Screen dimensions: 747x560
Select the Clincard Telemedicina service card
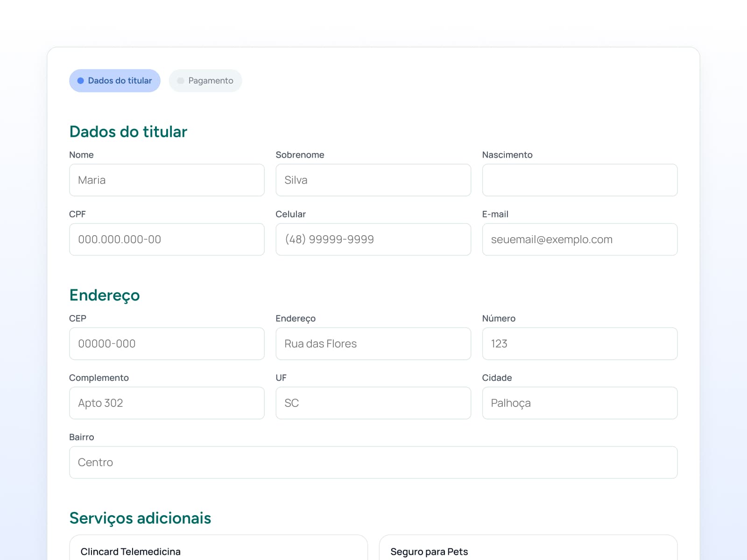coord(218,548)
